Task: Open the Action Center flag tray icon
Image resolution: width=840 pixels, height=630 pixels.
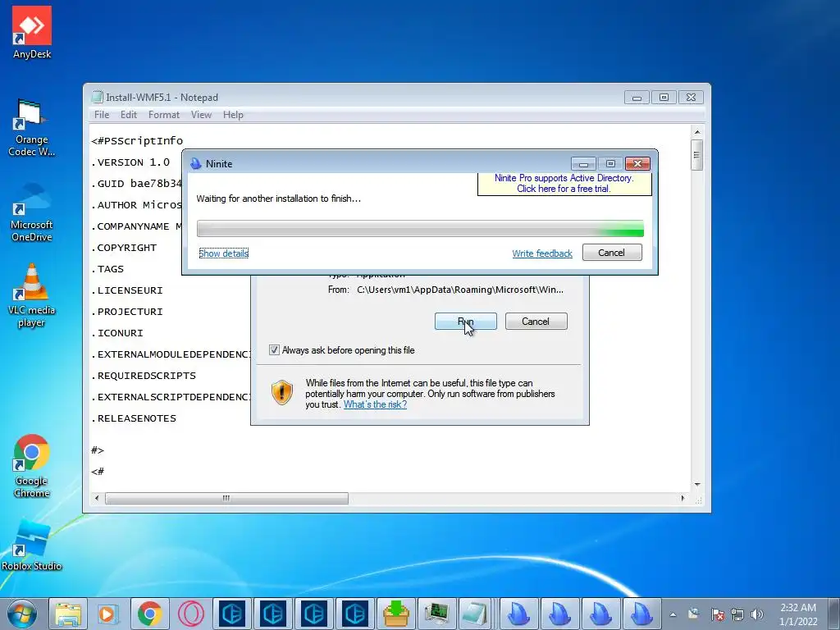Action: coord(717,614)
